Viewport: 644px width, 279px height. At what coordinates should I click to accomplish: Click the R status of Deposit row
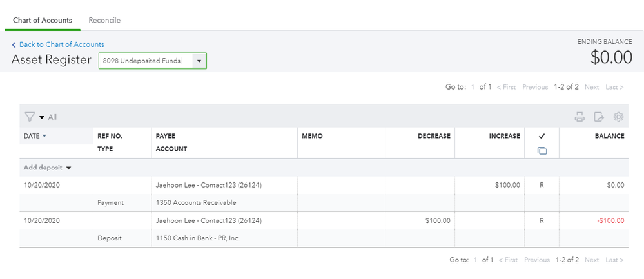pyautogui.click(x=542, y=220)
